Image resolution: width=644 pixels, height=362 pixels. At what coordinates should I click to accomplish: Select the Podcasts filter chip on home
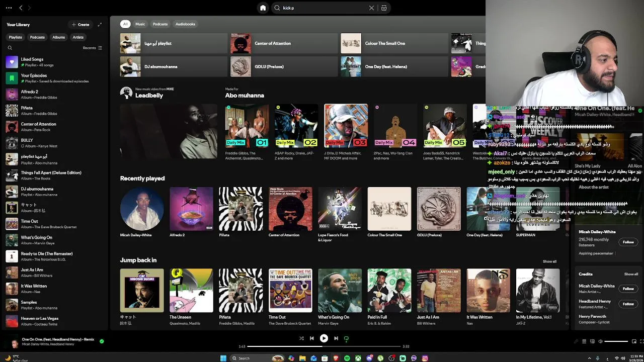coord(160,24)
